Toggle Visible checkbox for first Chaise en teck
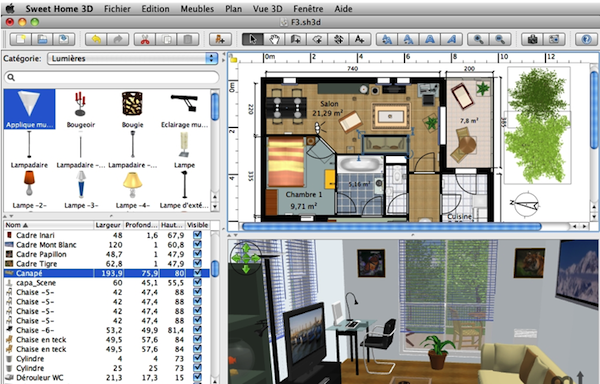This screenshot has height=384, width=600. (197, 340)
